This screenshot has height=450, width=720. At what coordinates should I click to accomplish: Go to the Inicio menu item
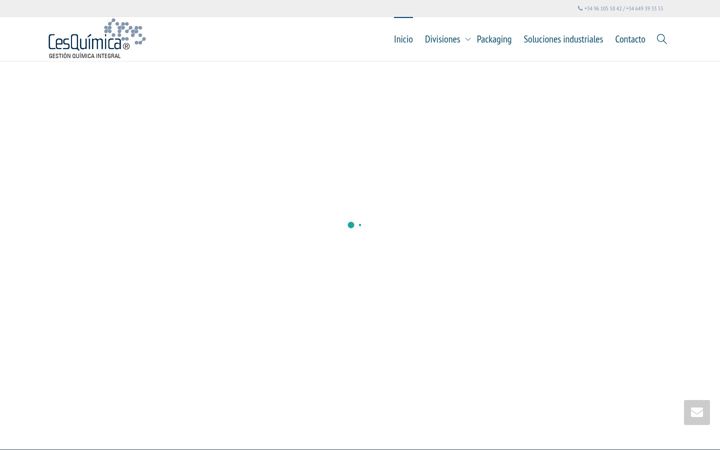click(403, 39)
